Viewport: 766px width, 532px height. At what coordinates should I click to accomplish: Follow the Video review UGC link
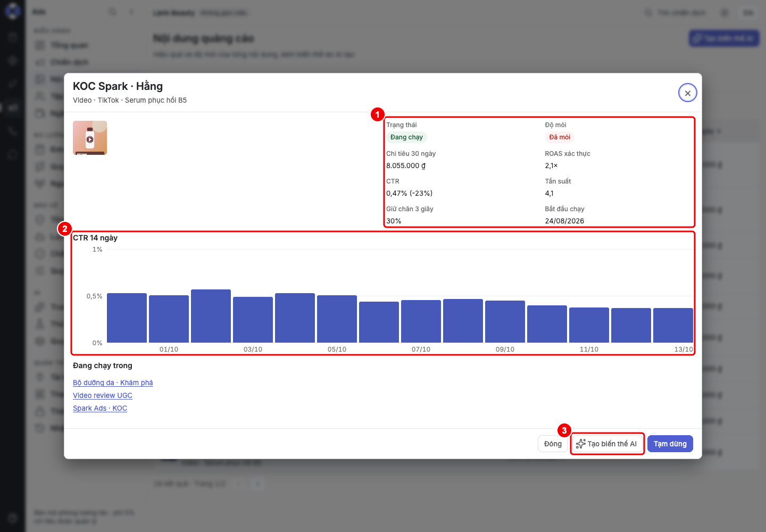click(x=103, y=395)
